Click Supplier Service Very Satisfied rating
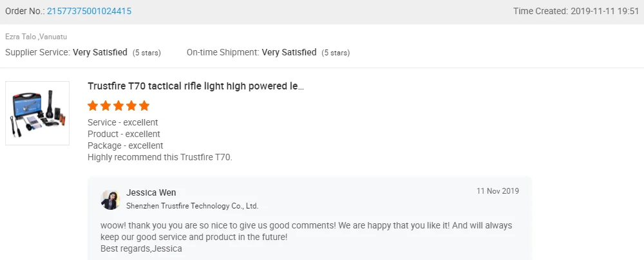The width and height of the screenshot is (644, 260). 100,52
